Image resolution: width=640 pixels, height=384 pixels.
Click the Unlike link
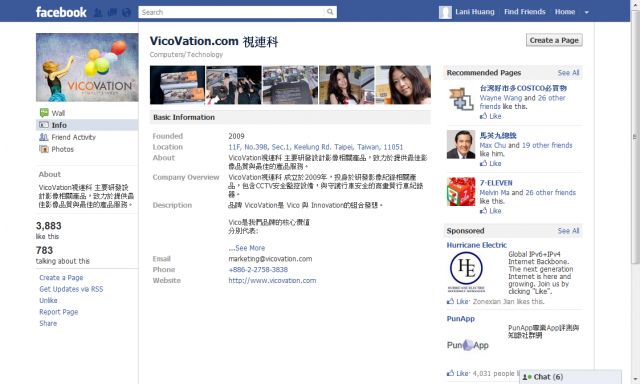48,300
